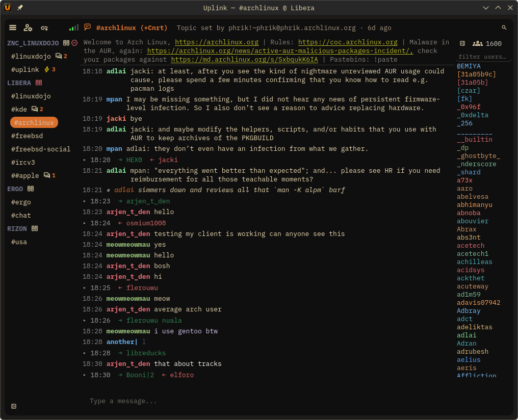Open the hamburger main menu
The height and width of the screenshot is (420, 518).
(13, 28)
